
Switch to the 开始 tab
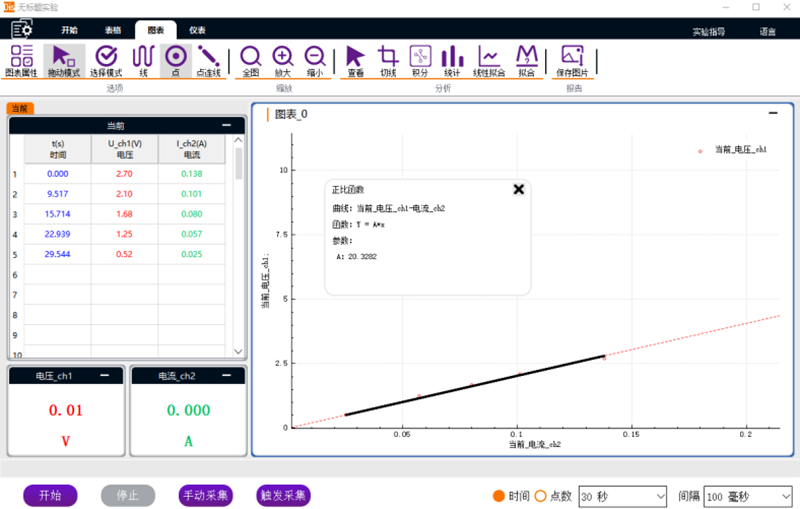point(69,30)
